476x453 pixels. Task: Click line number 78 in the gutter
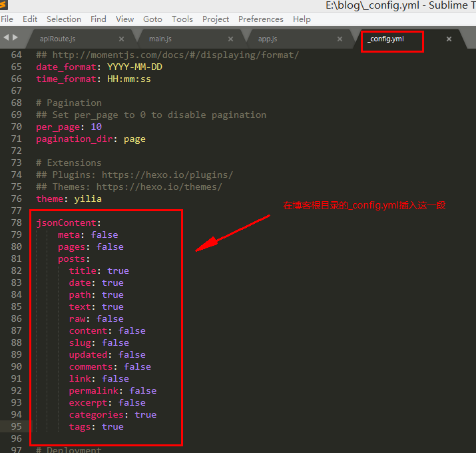coord(17,223)
